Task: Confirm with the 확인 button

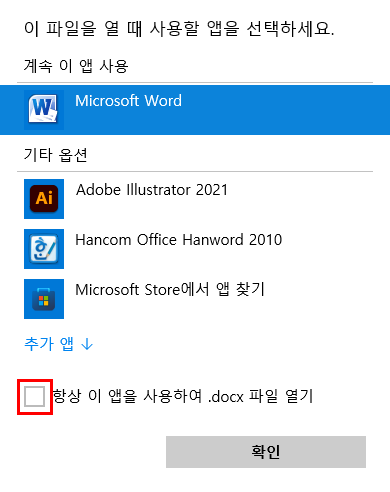Action: pyautogui.click(x=266, y=452)
